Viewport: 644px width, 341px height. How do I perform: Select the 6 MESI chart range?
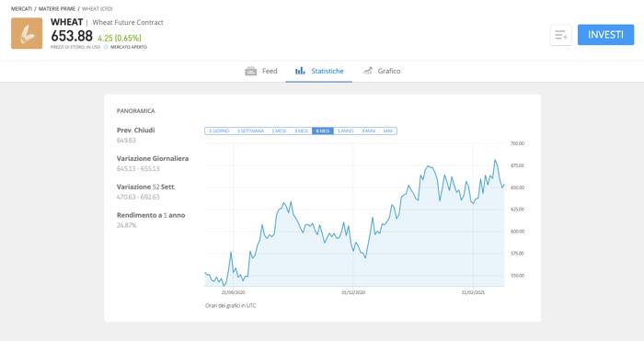tap(323, 131)
